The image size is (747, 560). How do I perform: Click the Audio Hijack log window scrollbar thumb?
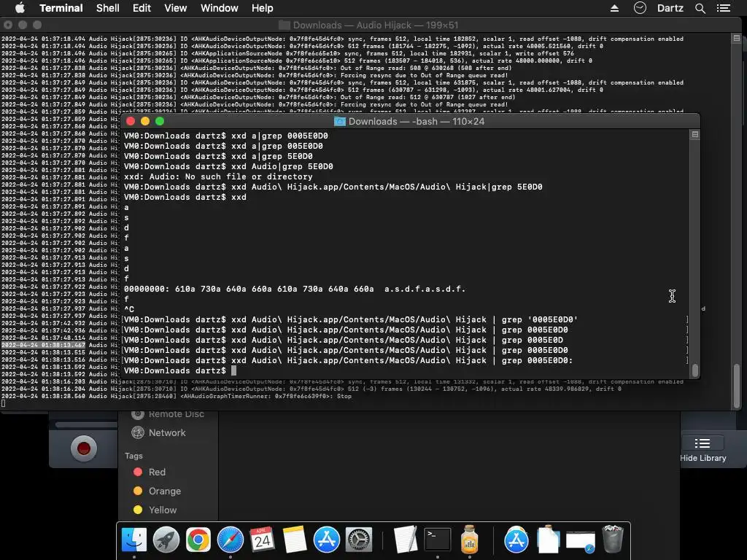point(737,386)
